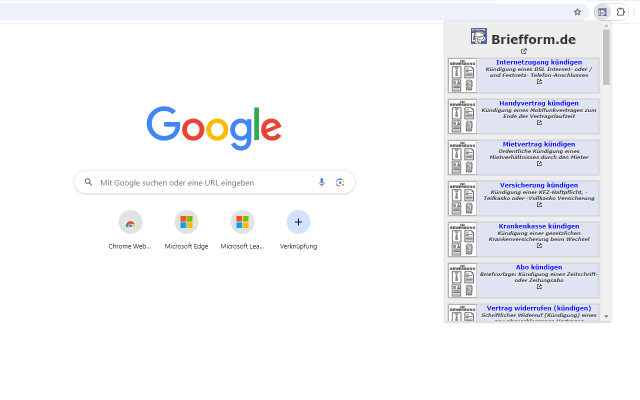Open the Internetzugang kündigen link

pyautogui.click(x=539, y=62)
